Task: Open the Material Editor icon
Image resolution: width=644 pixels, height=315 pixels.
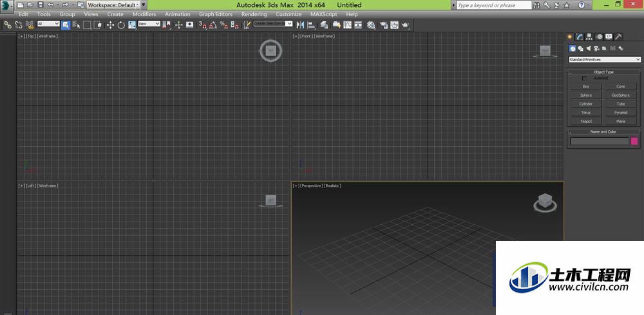Action: pyautogui.click(x=371, y=25)
